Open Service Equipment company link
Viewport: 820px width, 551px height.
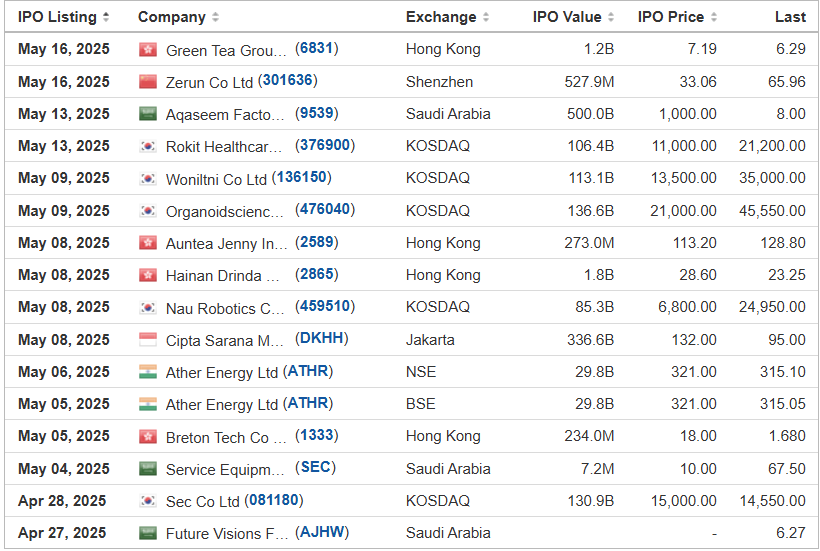click(x=225, y=469)
